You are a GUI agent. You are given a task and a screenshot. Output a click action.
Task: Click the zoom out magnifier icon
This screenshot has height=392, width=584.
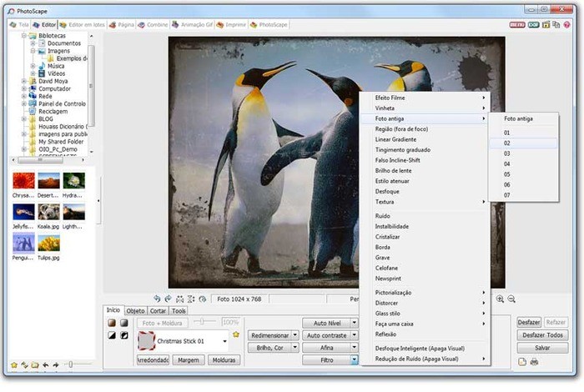[511, 299]
